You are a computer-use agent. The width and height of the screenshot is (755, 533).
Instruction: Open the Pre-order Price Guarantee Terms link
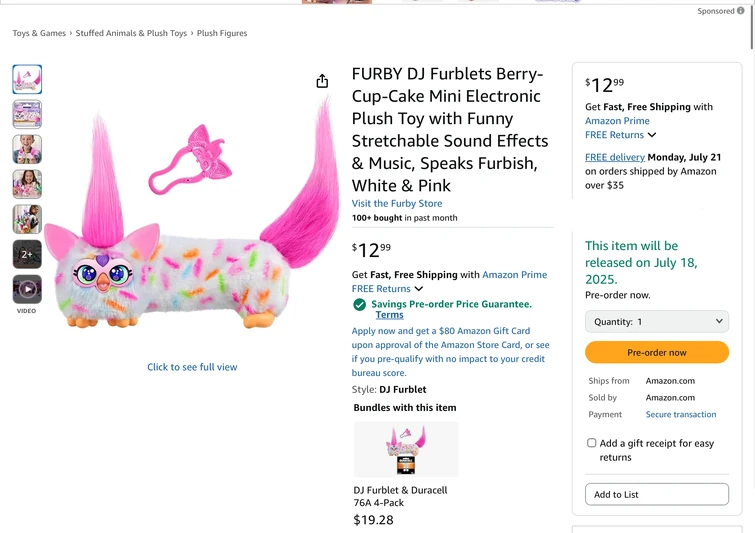point(389,315)
